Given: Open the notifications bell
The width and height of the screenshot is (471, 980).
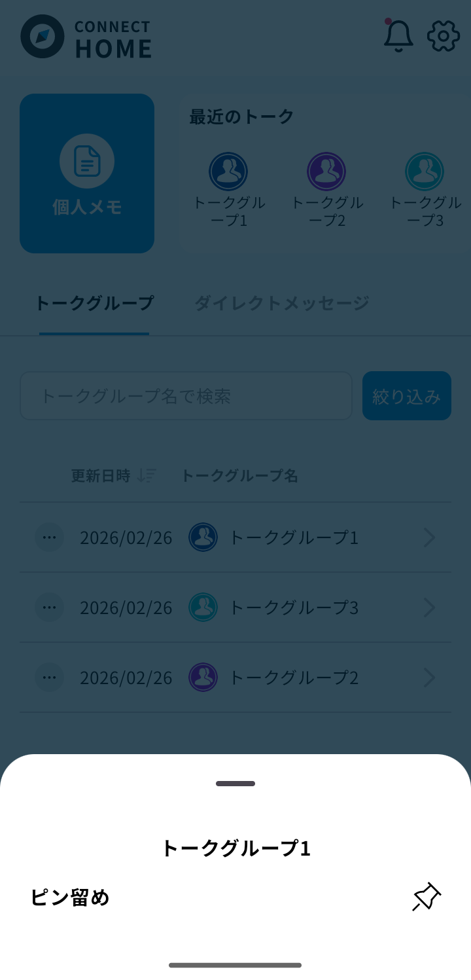Looking at the screenshot, I should [x=398, y=35].
